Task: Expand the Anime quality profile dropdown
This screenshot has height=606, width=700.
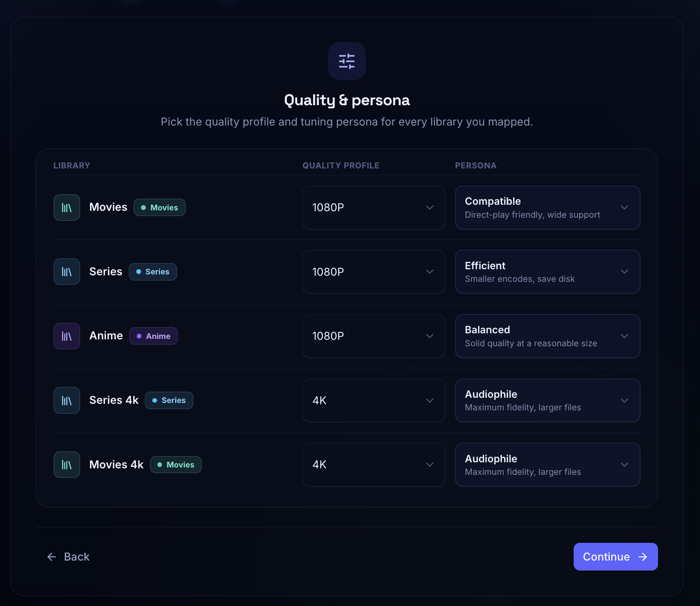Action: click(374, 336)
